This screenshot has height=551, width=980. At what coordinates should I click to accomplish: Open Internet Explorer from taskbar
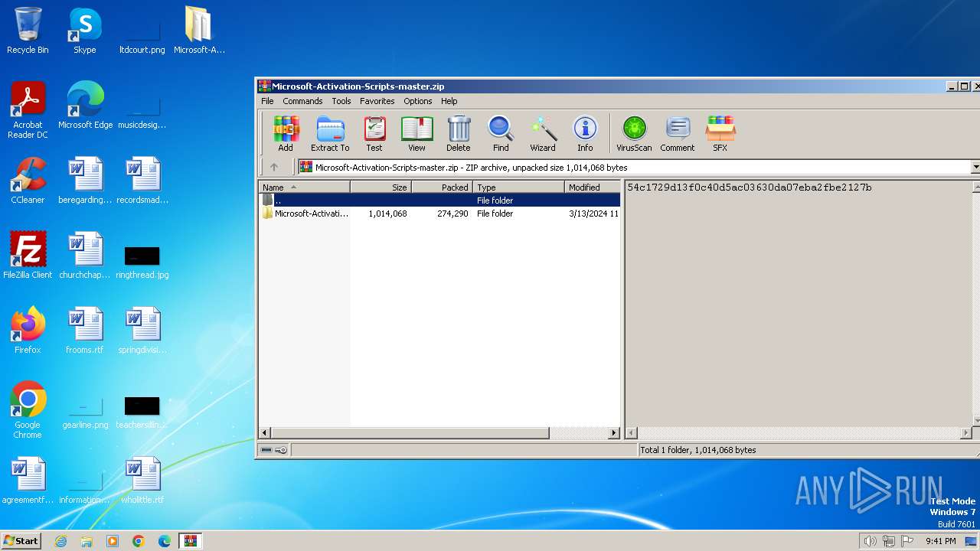60,541
